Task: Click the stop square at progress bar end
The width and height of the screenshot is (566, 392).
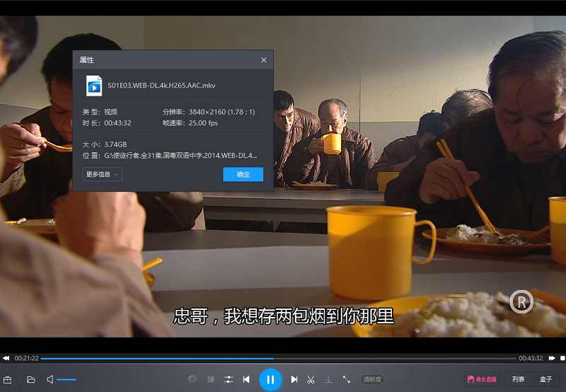Action: [562, 359]
